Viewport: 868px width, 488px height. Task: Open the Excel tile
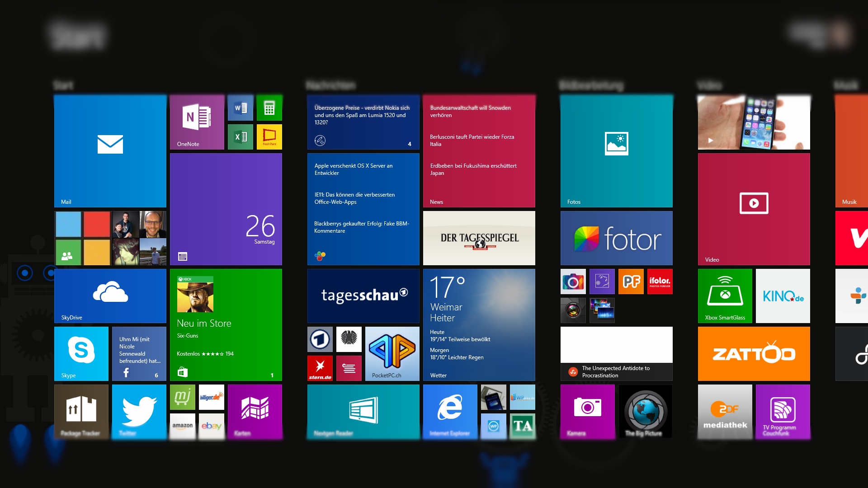(x=241, y=137)
